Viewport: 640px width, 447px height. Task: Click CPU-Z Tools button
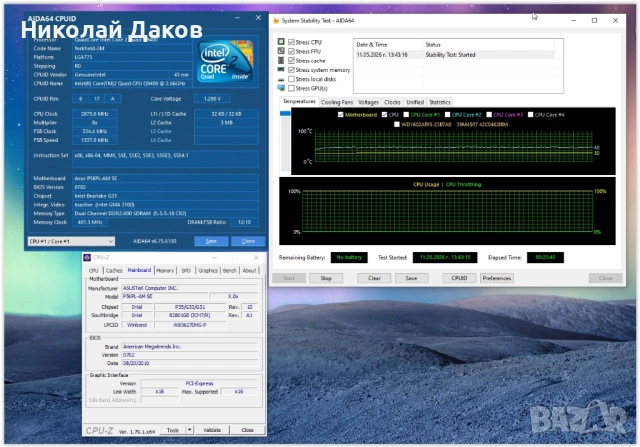point(173,430)
